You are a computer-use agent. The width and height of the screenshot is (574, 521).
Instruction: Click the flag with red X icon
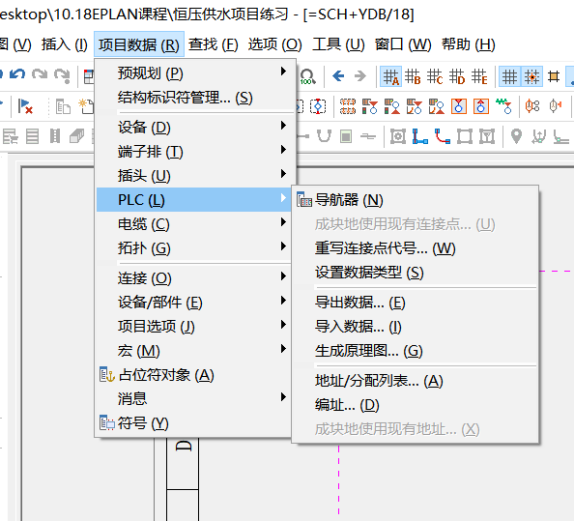click(25, 107)
